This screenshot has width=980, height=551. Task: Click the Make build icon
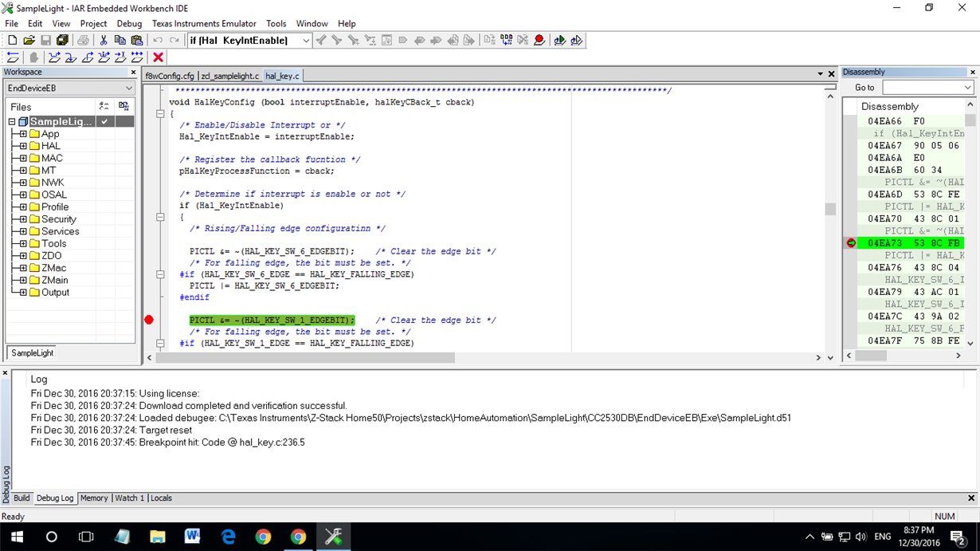pos(506,40)
